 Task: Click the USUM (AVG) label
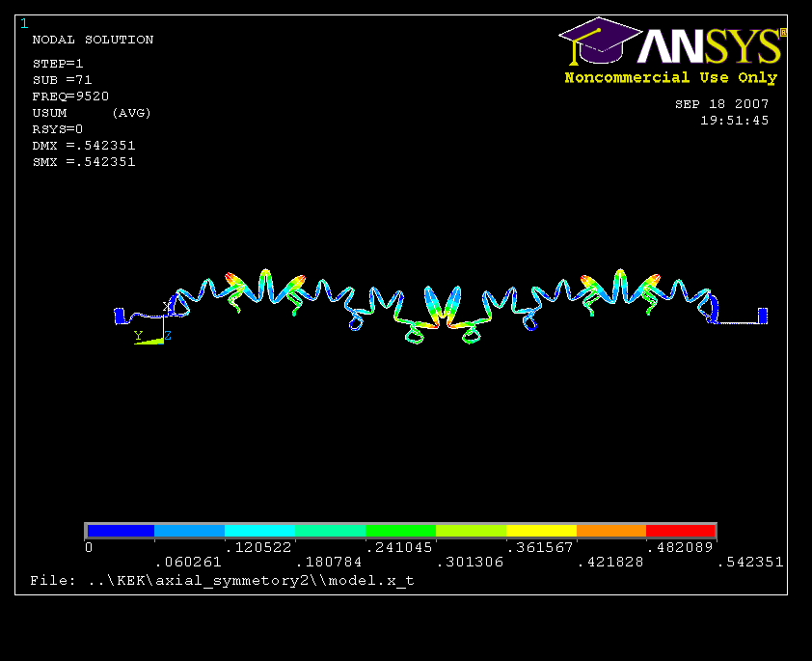92,113
